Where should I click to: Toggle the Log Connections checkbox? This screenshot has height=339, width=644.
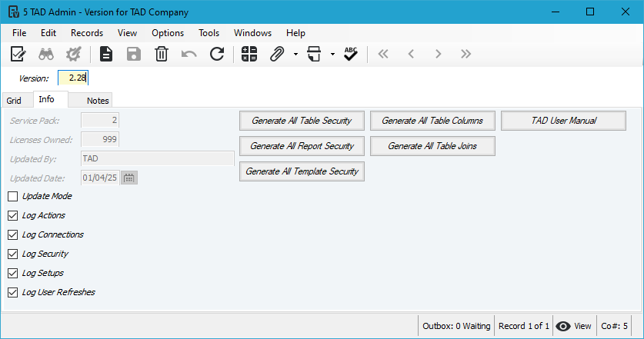(13, 234)
